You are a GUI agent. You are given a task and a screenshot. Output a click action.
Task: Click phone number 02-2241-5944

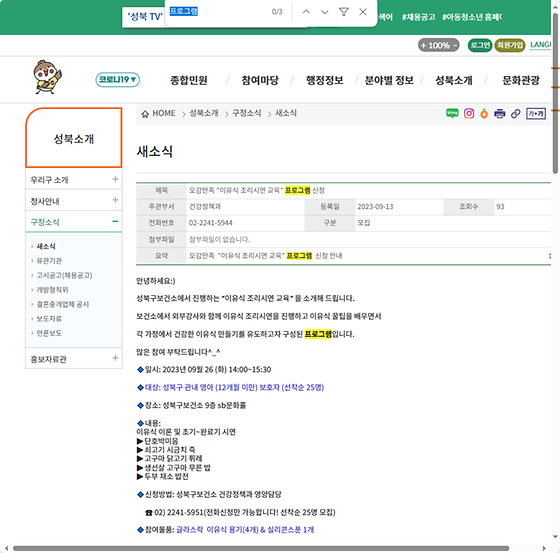pyautogui.click(x=210, y=223)
